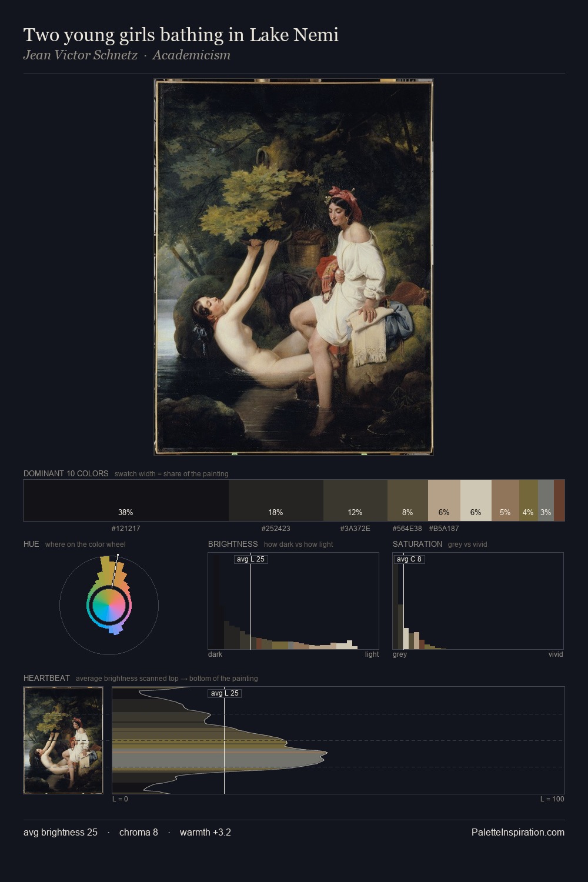
Task: Select the 8% olive-brown swatch
Action: click(x=407, y=500)
